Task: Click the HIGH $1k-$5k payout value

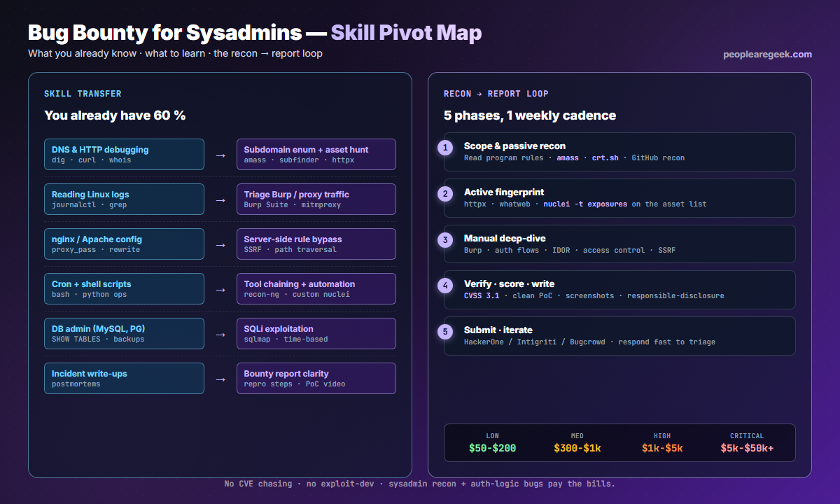Action: pos(662,448)
